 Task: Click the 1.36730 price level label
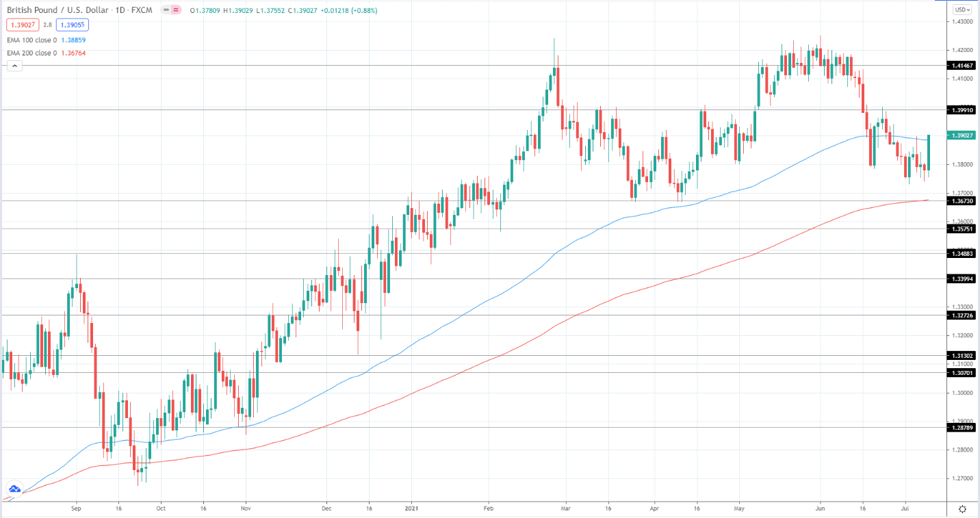click(962, 201)
